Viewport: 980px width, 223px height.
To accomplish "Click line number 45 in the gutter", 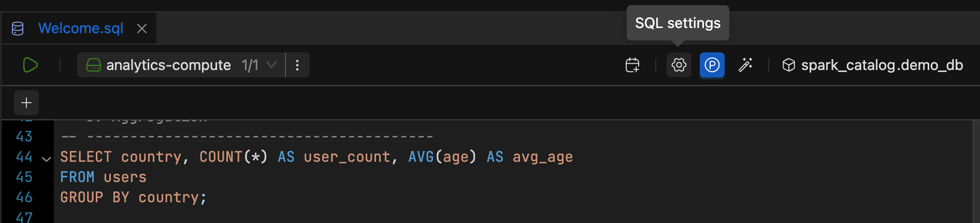I will coord(24,177).
